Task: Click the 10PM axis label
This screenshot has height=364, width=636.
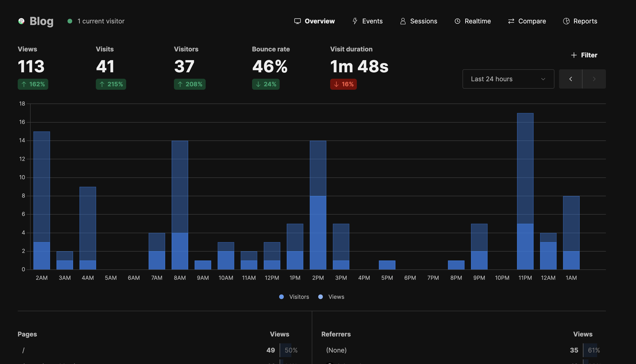Action: (x=502, y=278)
